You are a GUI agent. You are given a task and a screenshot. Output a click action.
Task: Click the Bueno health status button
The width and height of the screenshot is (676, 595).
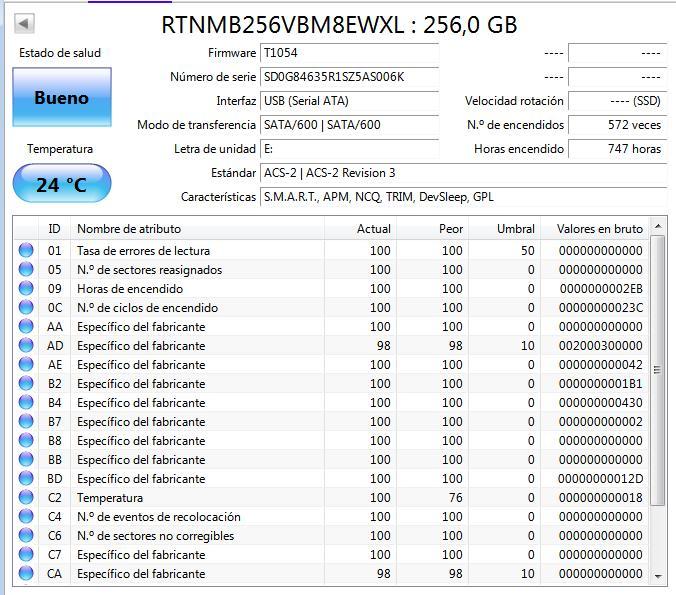click(62, 97)
